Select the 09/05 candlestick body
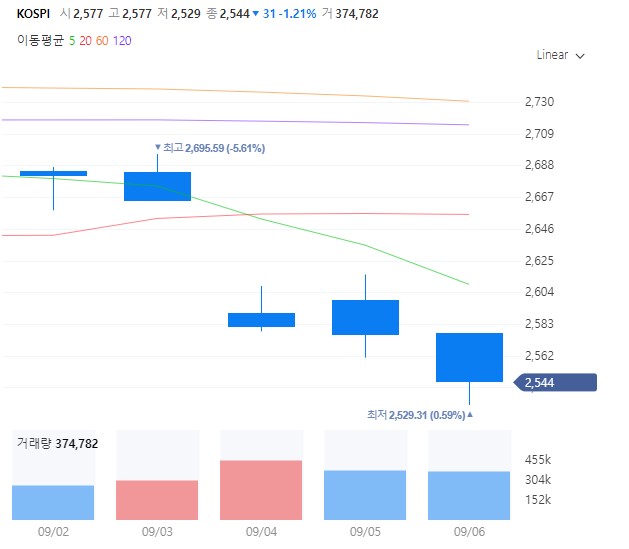The width and height of the screenshot is (629, 549). click(365, 317)
